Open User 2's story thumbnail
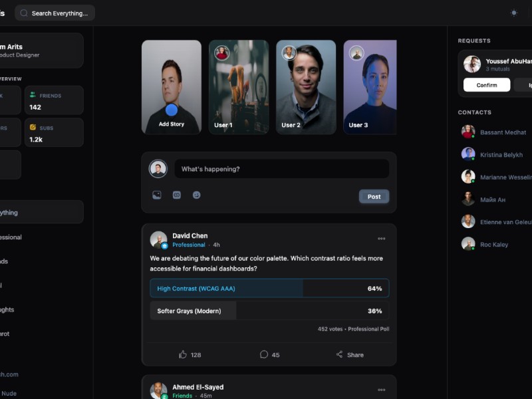Image resolution: width=532 pixels, height=399 pixels. (x=306, y=87)
